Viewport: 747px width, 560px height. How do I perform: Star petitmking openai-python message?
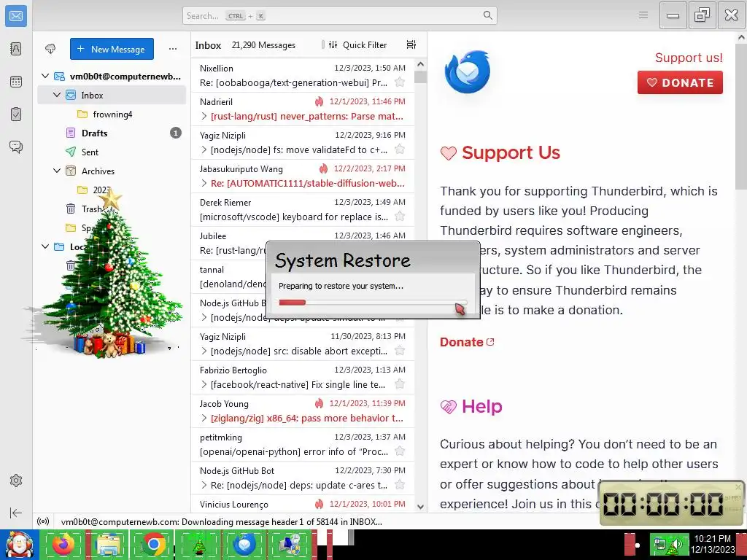400,451
